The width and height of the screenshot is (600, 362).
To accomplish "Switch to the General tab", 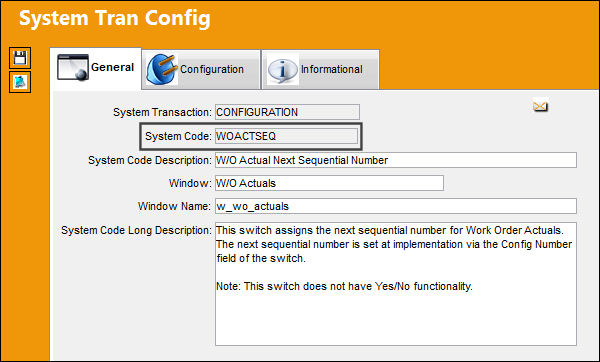I will point(96,68).
